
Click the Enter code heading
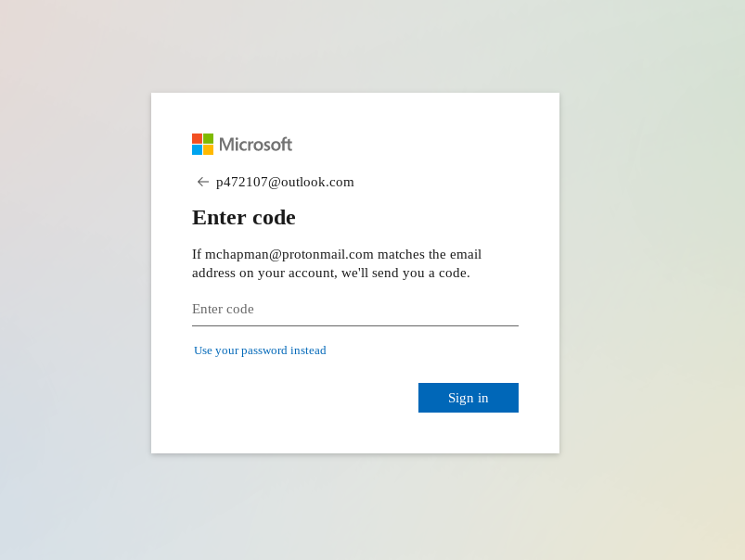click(x=244, y=218)
